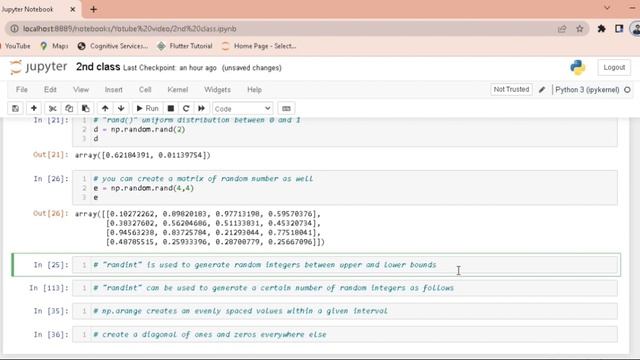Screen dimensions: 640x360
Task: Click the browser address bar URL
Action: 130,29
